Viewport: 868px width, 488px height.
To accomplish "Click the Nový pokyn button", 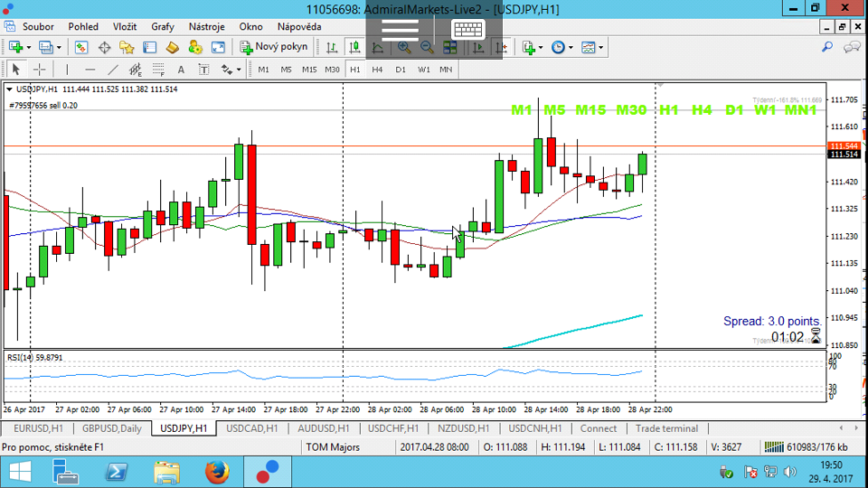I will [x=273, y=47].
